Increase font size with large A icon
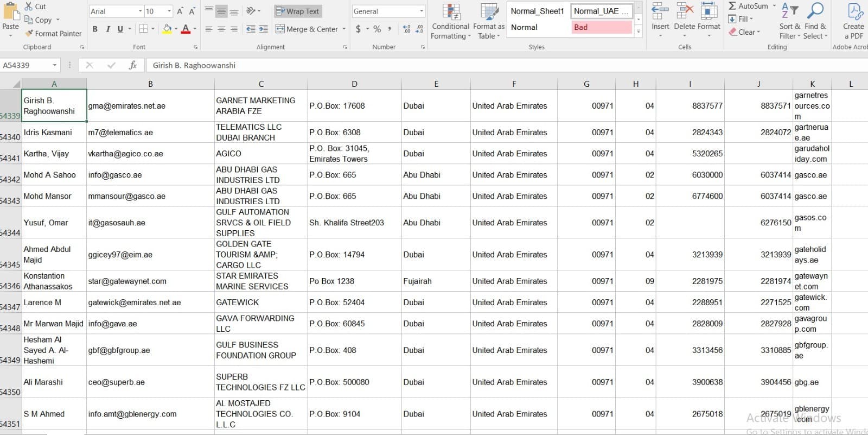 pos(180,11)
